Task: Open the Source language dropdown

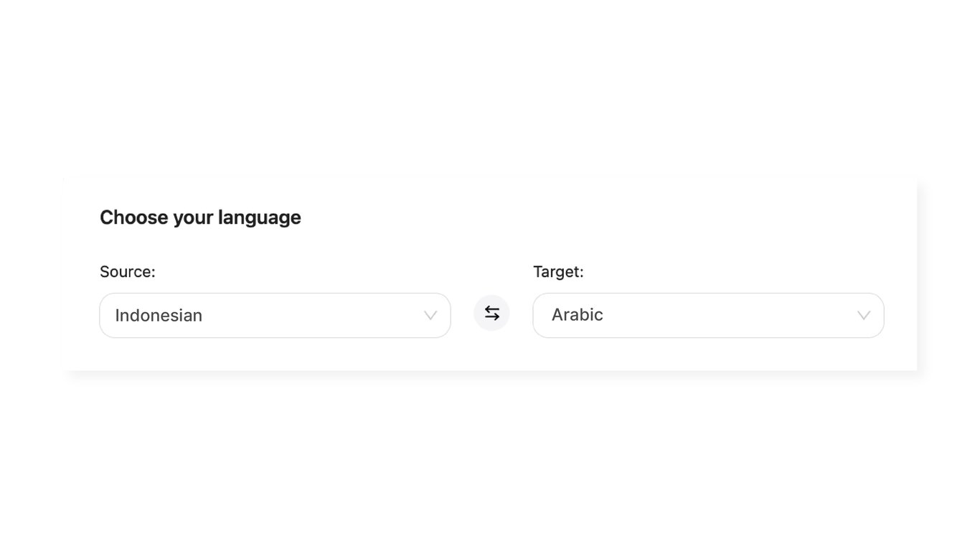Action: click(275, 315)
